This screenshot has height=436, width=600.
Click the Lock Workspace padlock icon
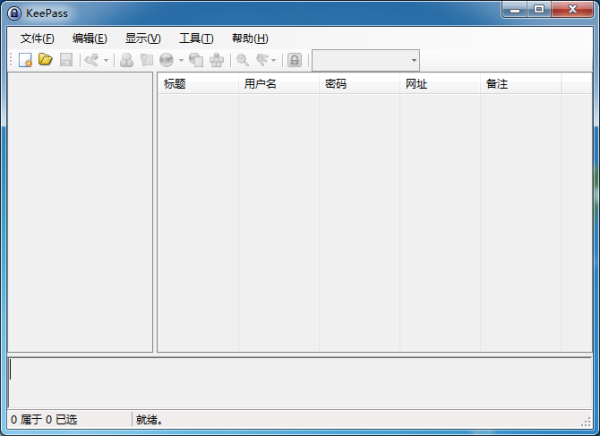tap(295, 60)
